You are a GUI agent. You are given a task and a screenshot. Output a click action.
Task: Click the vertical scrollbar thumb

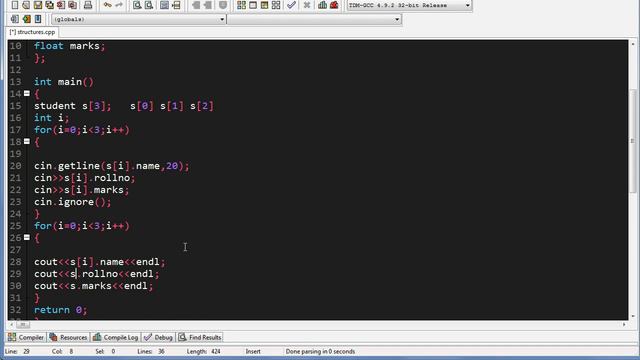pyautogui.click(x=633, y=141)
